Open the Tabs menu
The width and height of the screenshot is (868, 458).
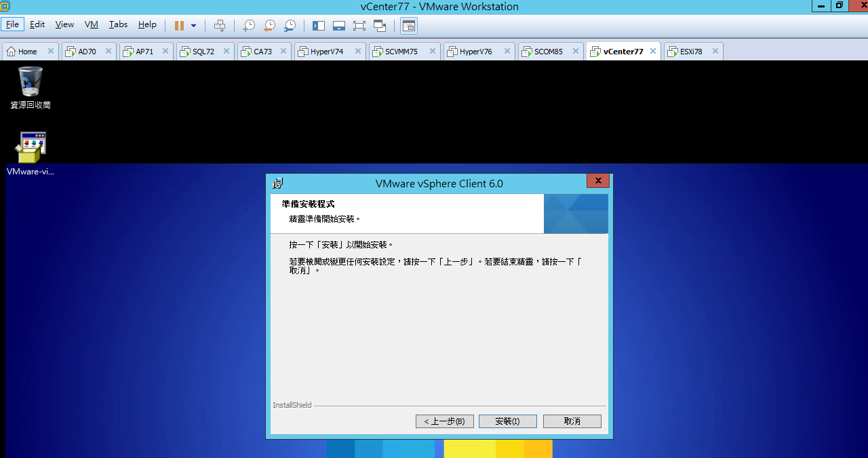[118, 24]
